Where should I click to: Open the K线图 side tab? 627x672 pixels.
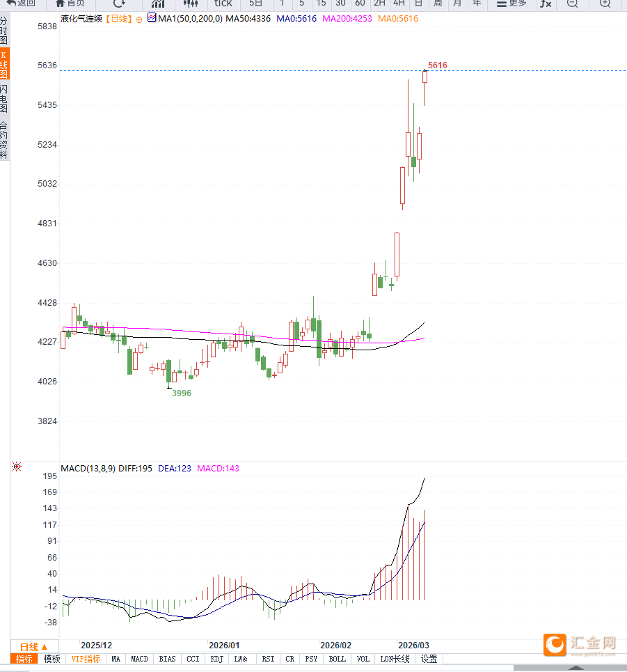pyautogui.click(x=4, y=65)
